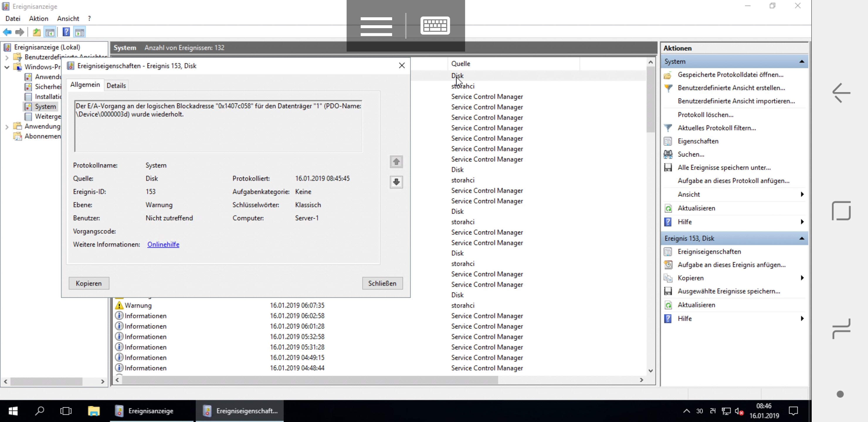Viewport: 868px width, 422px height.
Task: Open Windows search in the taskbar
Action: coord(40,411)
